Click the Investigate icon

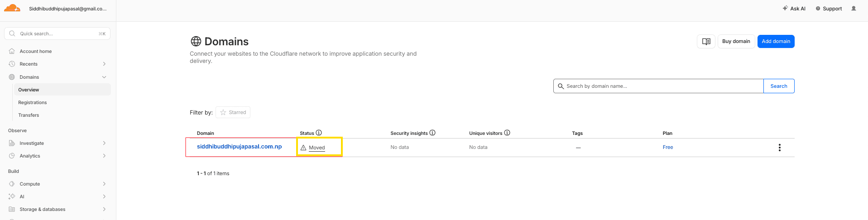click(x=12, y=143)
